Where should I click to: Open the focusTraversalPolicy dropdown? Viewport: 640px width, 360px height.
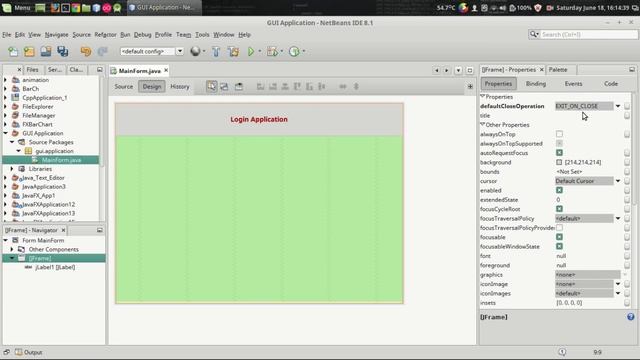pyautogui.click(x=618, y=218)
